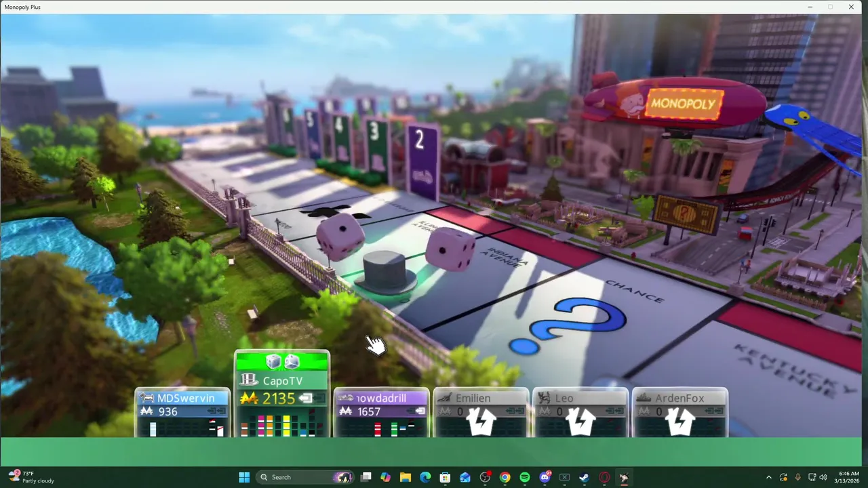
Task: Click the trade arrow beside 1657
Action: [x=420, y=411]
